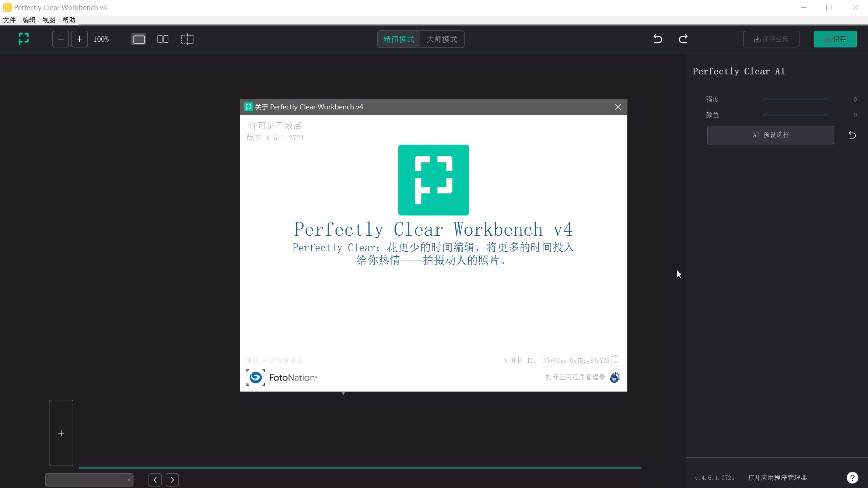
Task: Click the undo arrow in toolbar
Action: [x=658, y=39]
